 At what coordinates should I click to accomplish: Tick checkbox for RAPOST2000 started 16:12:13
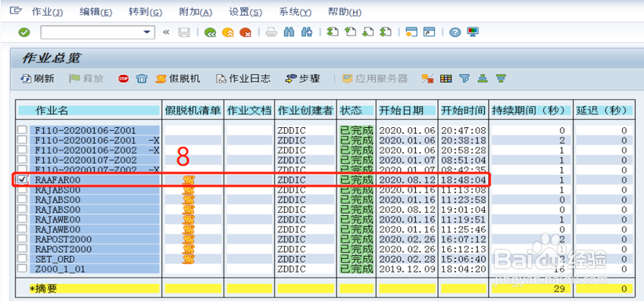pyautogui.click(x=22, y=248)
